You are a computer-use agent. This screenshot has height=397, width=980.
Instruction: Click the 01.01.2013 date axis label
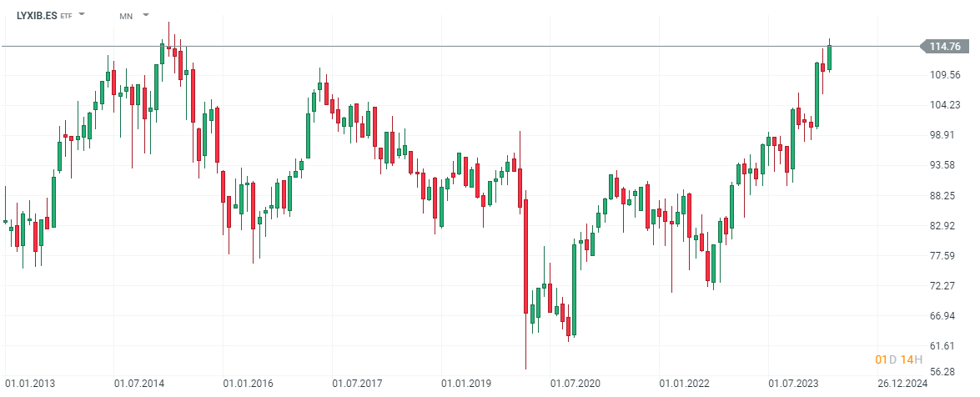(x=31, y=384)
